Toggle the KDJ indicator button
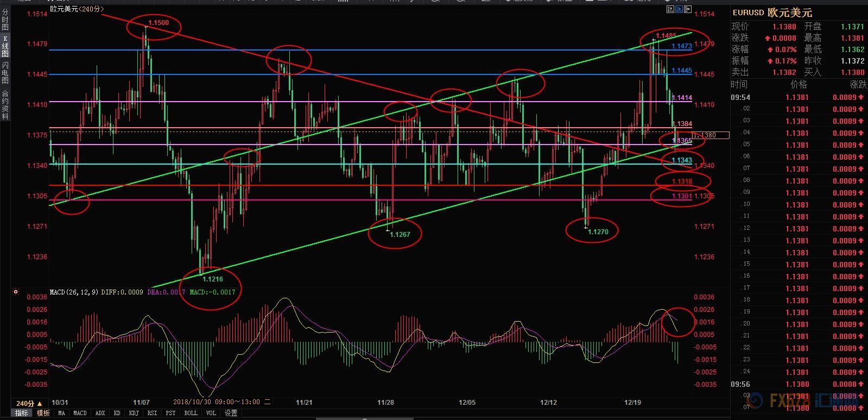 coord(134,413)
